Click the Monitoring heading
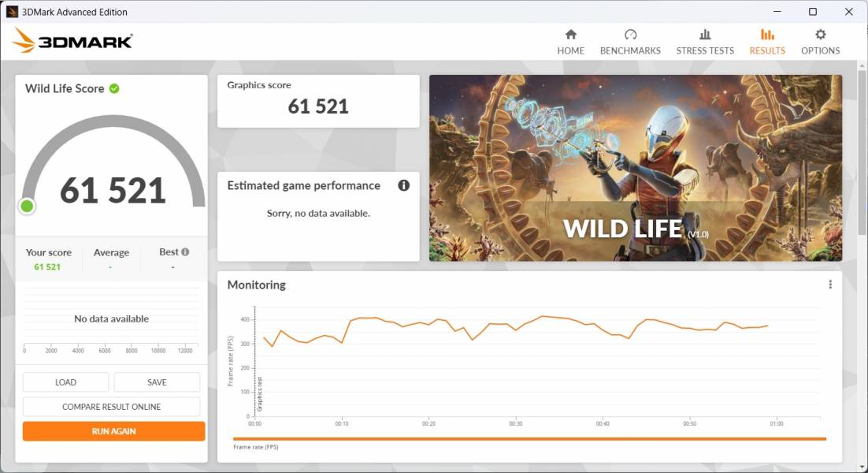The image size is (868, 473). 256,285
